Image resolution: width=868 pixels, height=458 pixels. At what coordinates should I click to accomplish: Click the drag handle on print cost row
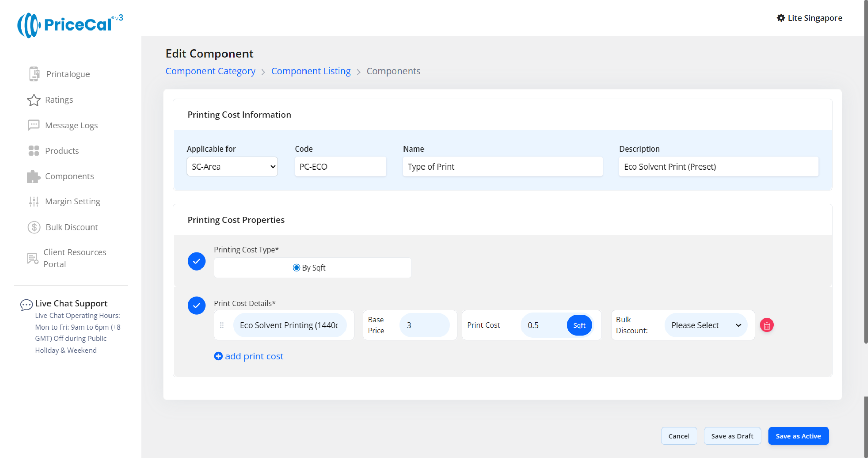[222, 325]
